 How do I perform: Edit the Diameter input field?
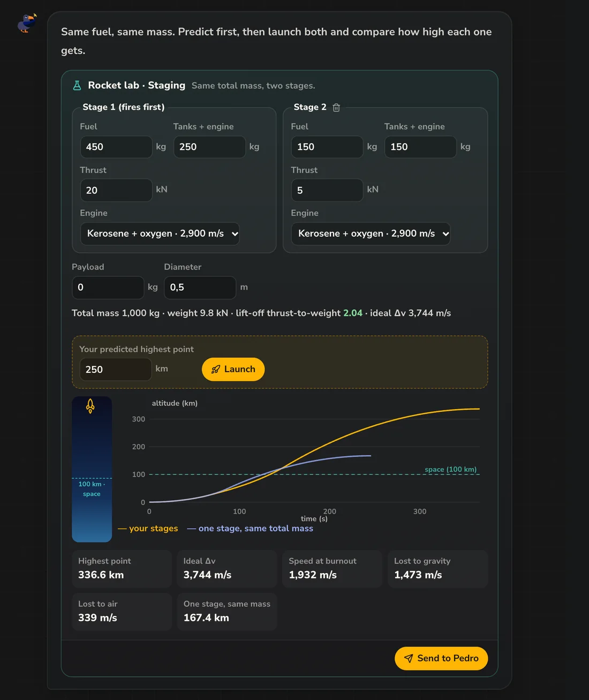[x=200, y=288]
